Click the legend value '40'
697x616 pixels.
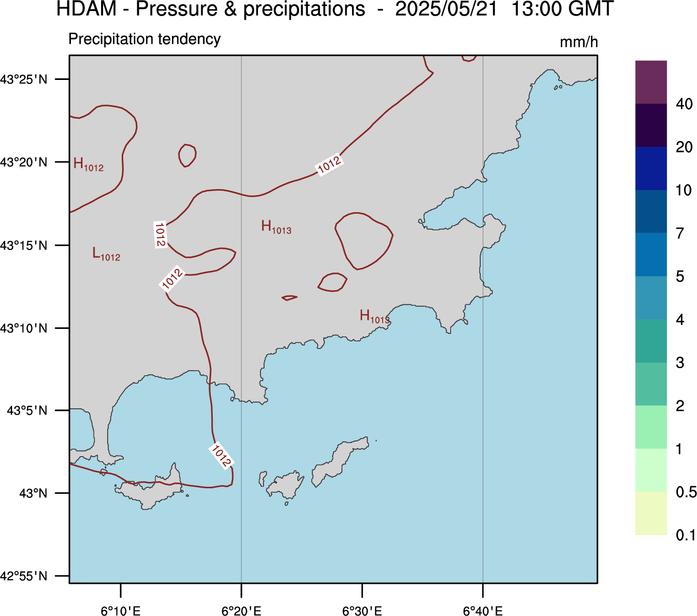pos(684,104)
